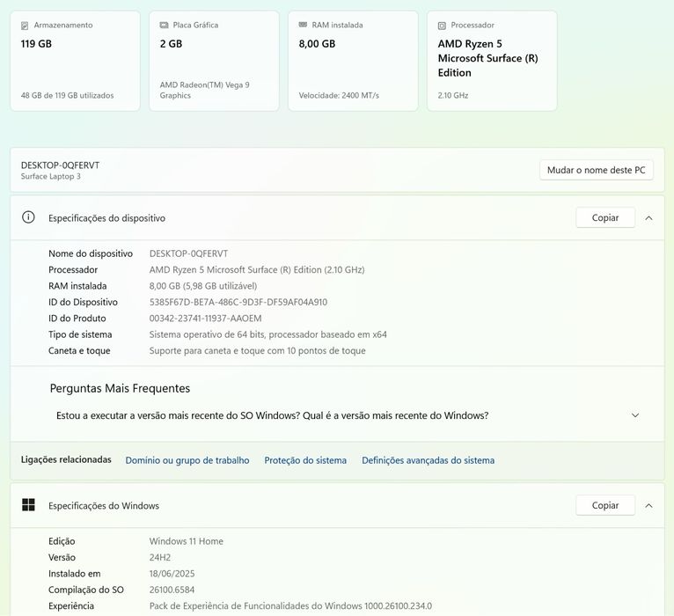Viewport: 674px width, 616px height.
Task: Copy the Windows specifications with Copiar
Action: click(x=604, y=505)
